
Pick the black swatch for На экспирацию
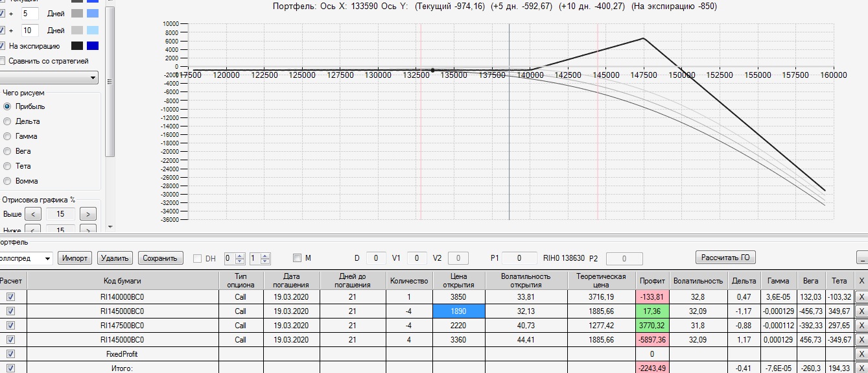click(77, 46)
